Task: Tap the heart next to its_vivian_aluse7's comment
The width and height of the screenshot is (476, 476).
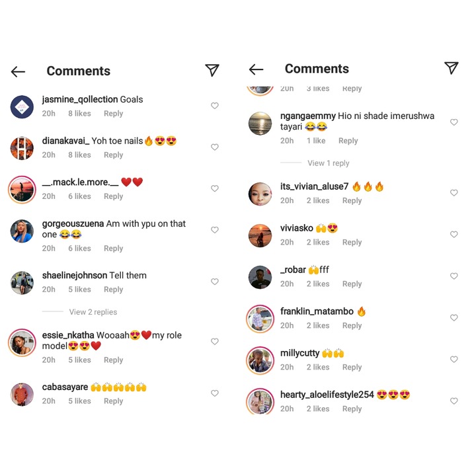Action: 454,193
